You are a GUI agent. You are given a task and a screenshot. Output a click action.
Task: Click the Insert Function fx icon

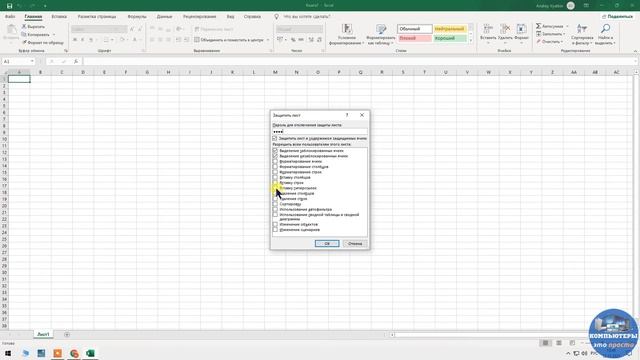point(76,61)
